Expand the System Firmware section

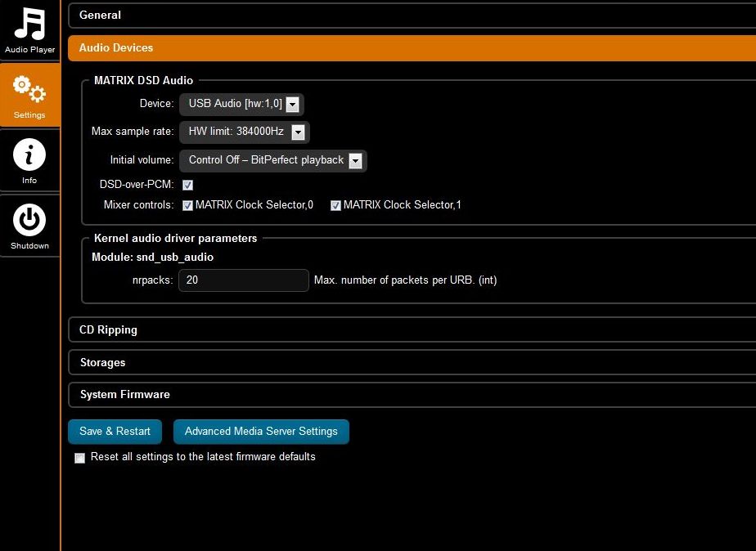(412, 395)
